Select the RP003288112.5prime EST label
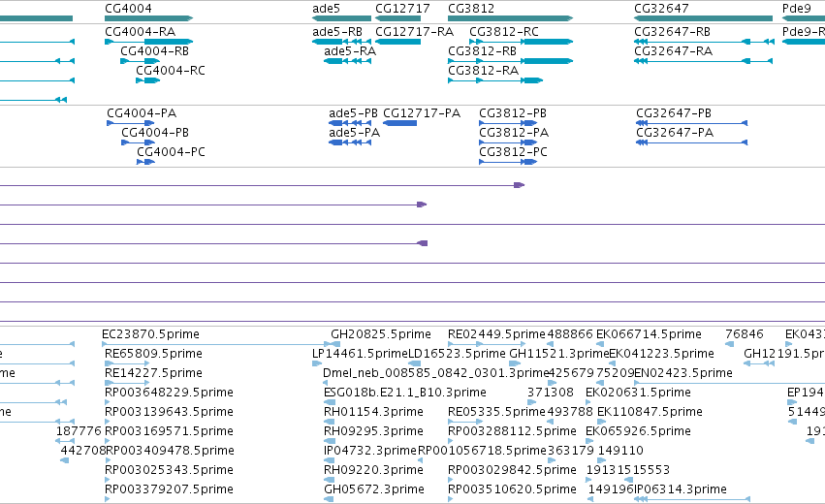This screenshot has width=825, height=504. (x=512, y=431)
